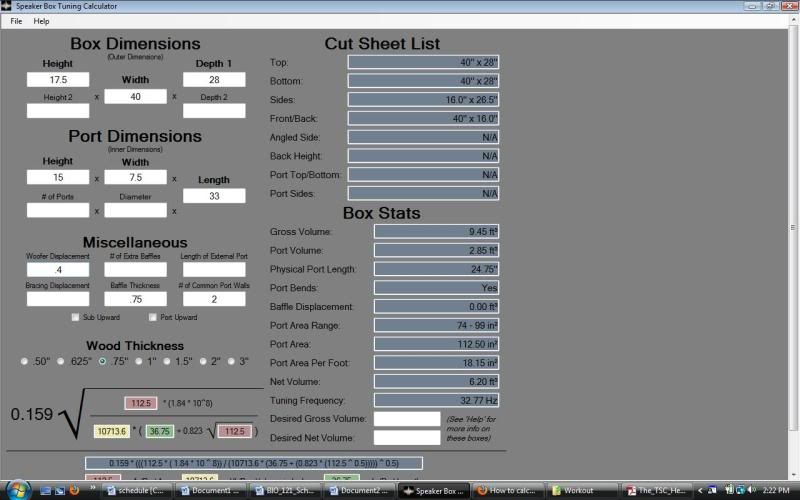The height and width of the screenshot is (500, 800).
Task: Show desktop via quick launch icon
Action: click(45, 490)
